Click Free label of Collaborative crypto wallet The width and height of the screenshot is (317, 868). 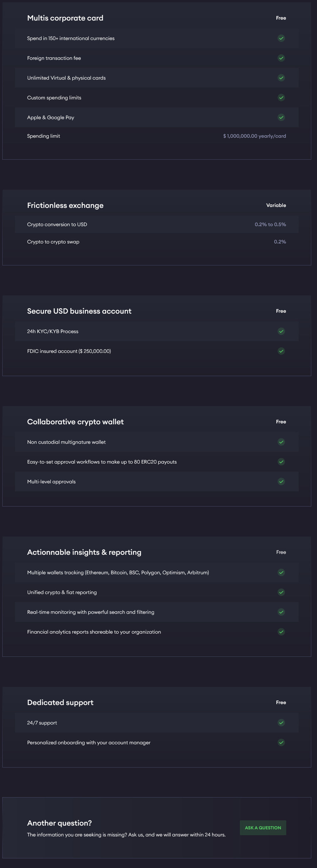point(281,422)
